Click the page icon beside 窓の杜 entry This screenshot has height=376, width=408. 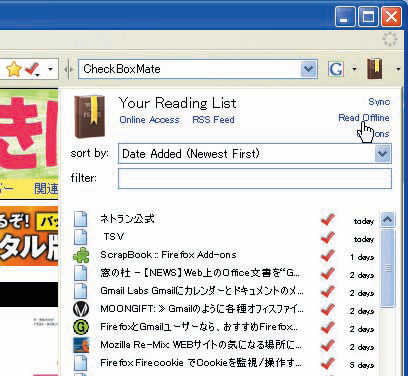tap(80, 273)
